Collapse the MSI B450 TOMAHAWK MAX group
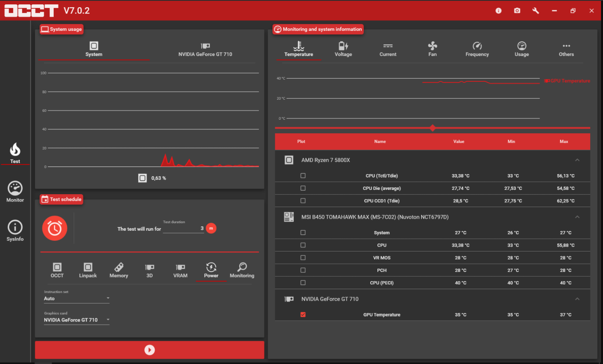This screenshot has height=364, width=603. (577, 217)
